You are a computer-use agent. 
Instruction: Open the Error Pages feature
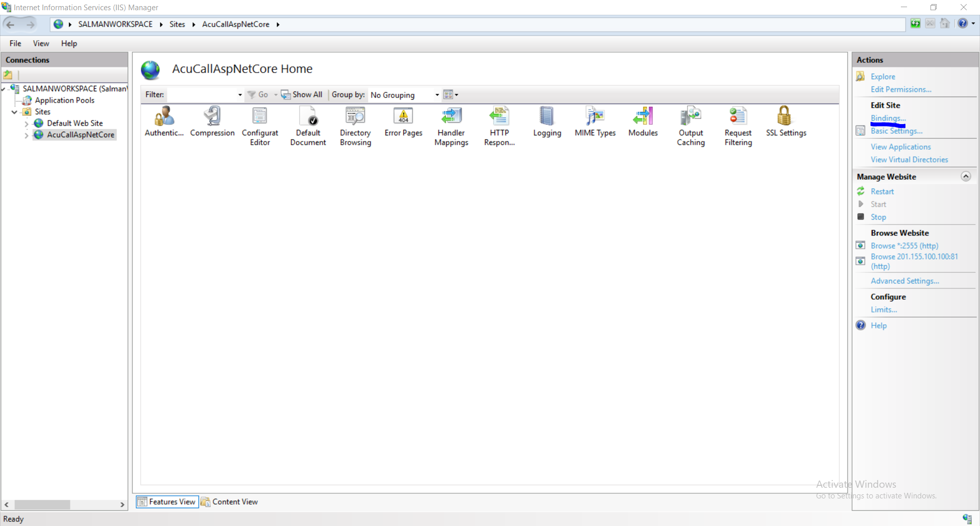pos(403,116)
